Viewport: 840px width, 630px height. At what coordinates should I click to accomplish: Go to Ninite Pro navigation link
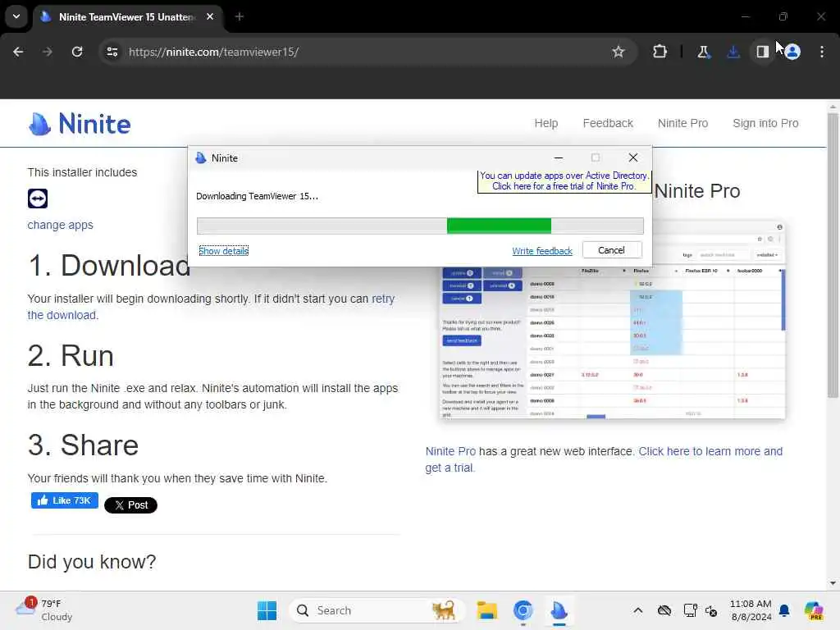682,123
